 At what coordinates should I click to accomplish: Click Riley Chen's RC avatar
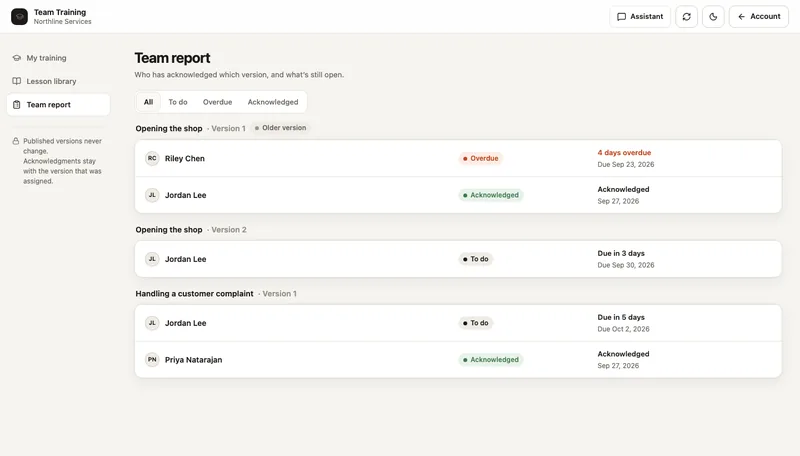coord(152,158)
